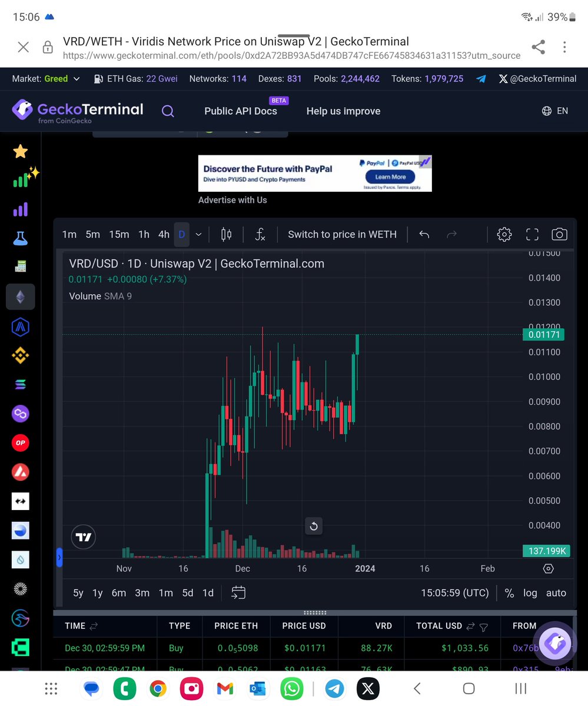Toggle percent scale mode
The height and width of the screenshot is (706, 588).
[509, 592]
